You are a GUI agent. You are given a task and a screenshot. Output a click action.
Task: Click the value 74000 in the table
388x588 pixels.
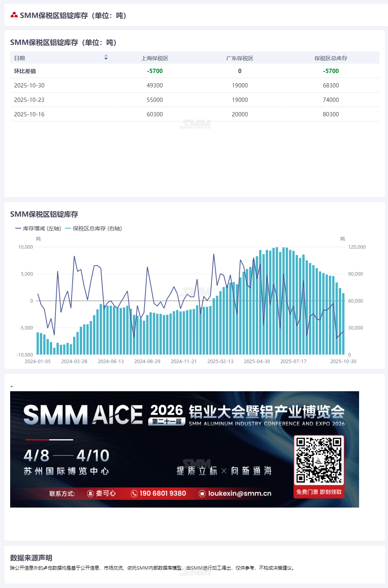pos(331,100)
